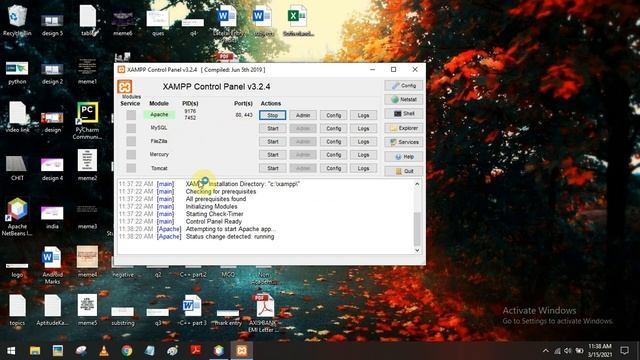
Task: Open VLC media player from the taskbar
Action: tap(104, 351)
